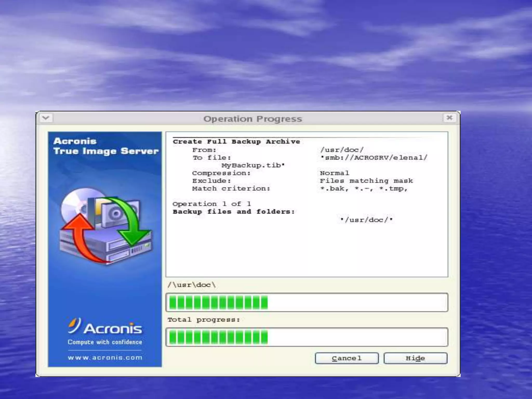This screenshot has width=532, height=399.
Task: Click the Total progress bar
Action: (307, 337)
